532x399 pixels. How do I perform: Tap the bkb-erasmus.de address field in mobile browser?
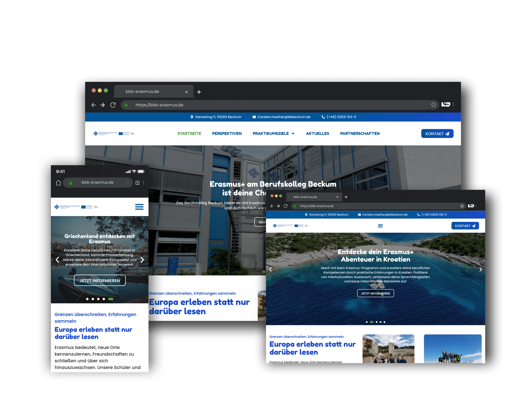[98, 182]
